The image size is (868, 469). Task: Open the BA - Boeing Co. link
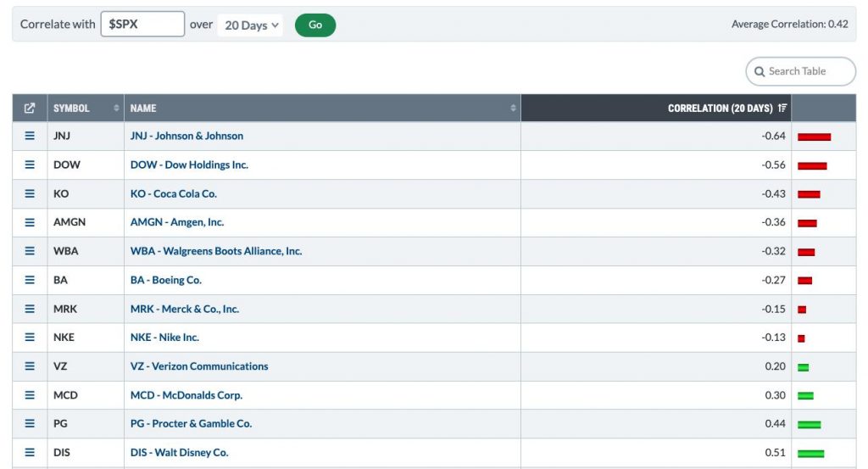(x=165, y=280)
